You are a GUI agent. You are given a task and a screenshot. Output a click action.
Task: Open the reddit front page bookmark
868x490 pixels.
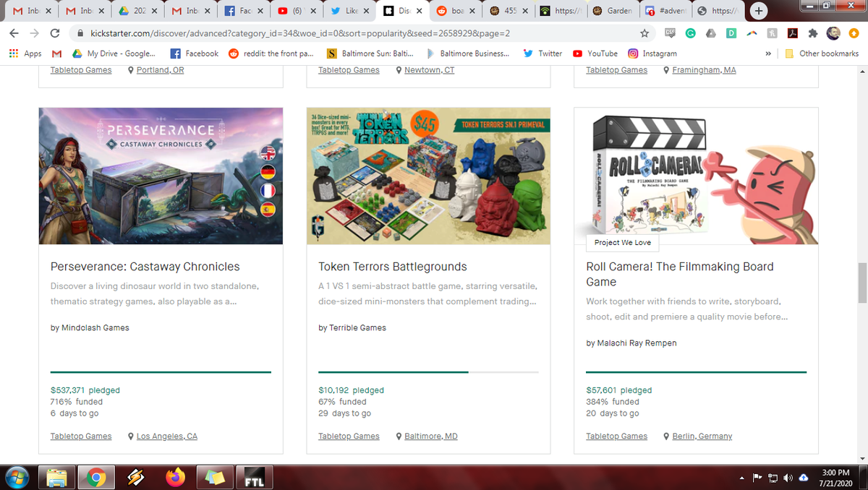(x=271, y=53)
